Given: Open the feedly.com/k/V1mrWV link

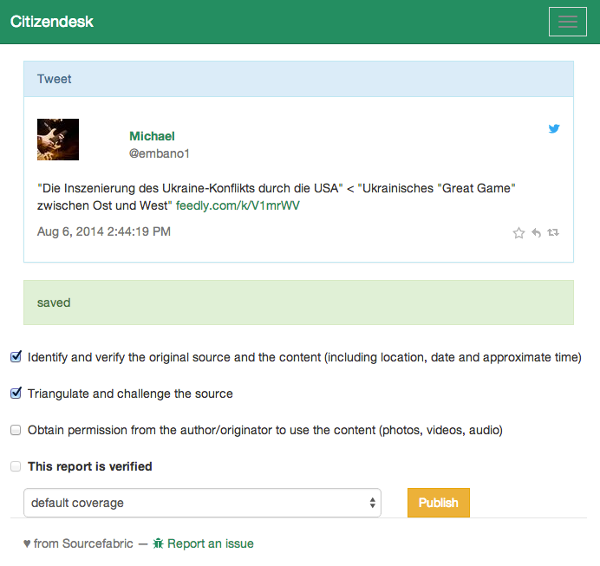Looking at the screenshot, I should pos(238,206).
